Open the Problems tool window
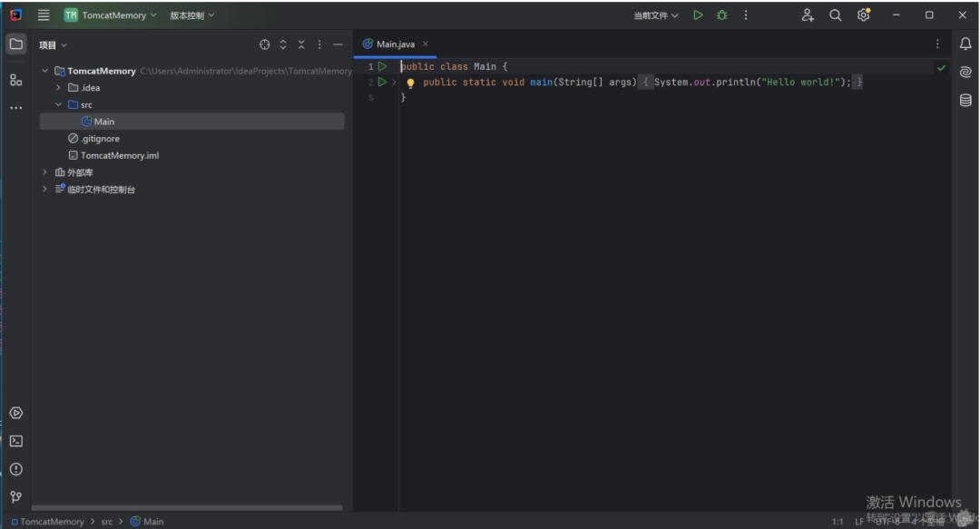 pyautogui.click(x=16, y=470)
